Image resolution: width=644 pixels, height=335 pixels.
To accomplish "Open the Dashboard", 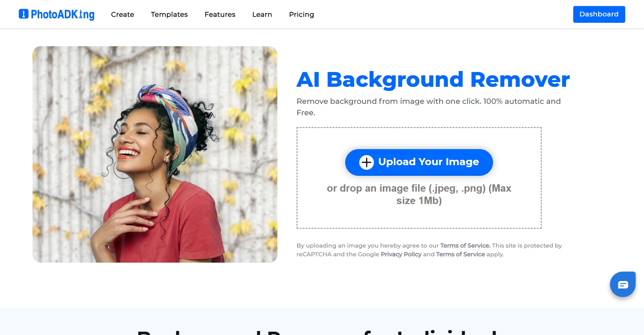I will (599, 14).
